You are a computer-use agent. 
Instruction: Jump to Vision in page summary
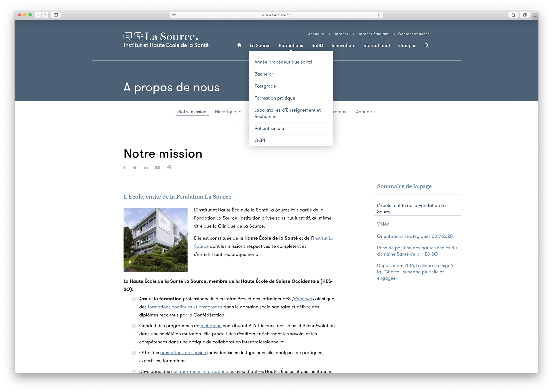point(383,224)
